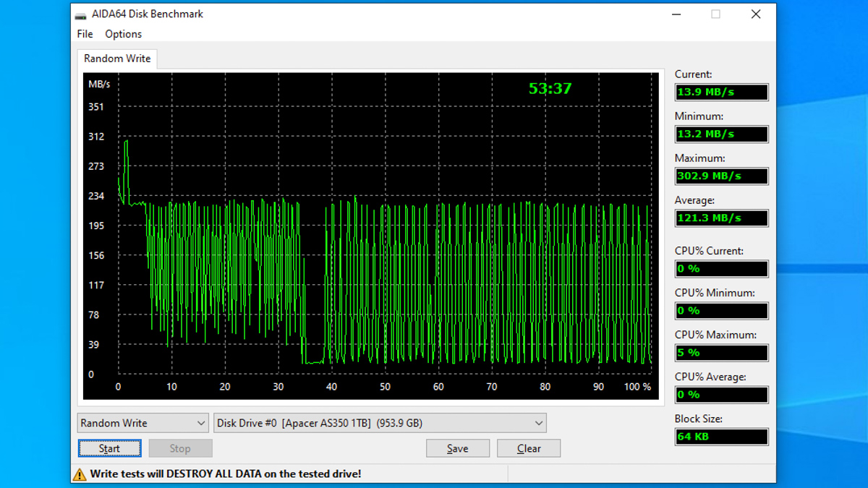Screen dimensions: 868x488
Task: Click the Block Size: label
Action: 699,419
